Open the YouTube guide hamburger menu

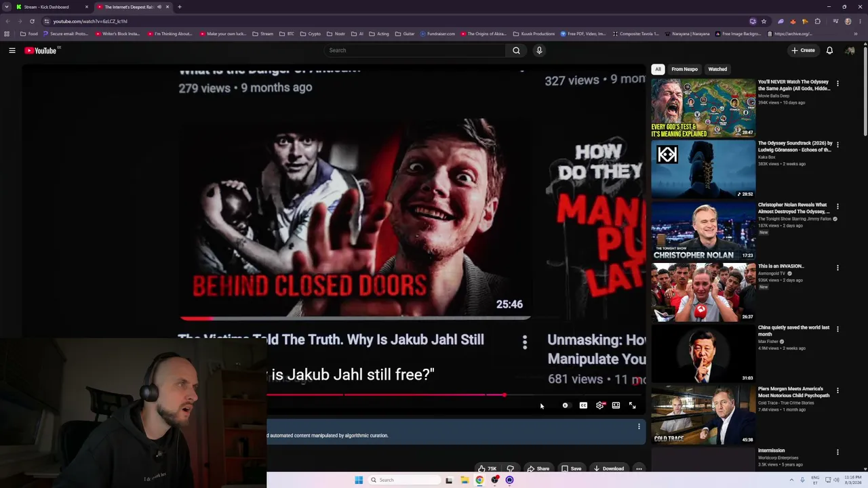[12, 50]
